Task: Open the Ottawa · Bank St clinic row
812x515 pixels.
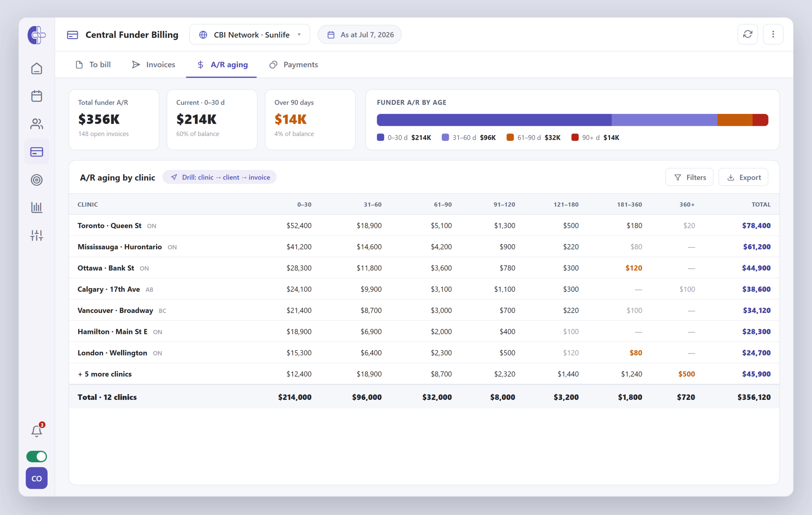Action: point(424,268)
